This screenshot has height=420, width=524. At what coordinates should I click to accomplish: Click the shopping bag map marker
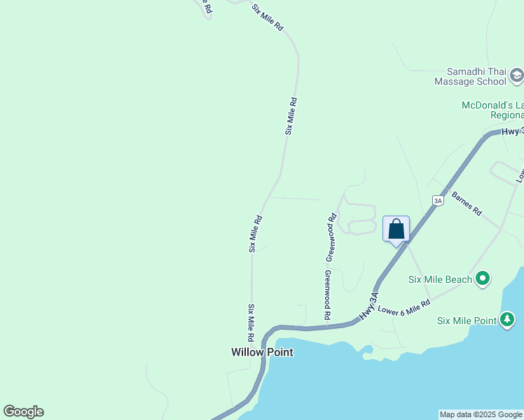(x=396, y=231)
